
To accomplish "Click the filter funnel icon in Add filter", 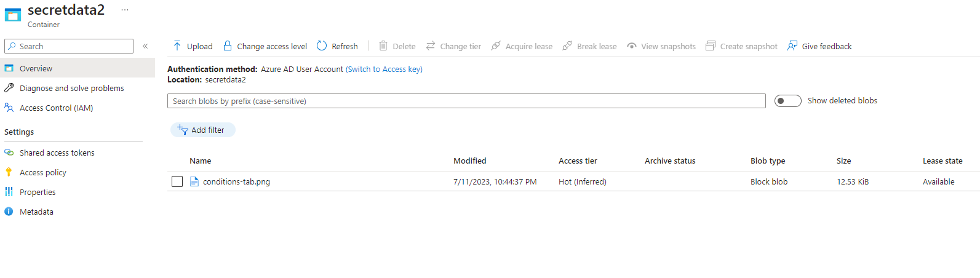I will [x=183, y=130].
